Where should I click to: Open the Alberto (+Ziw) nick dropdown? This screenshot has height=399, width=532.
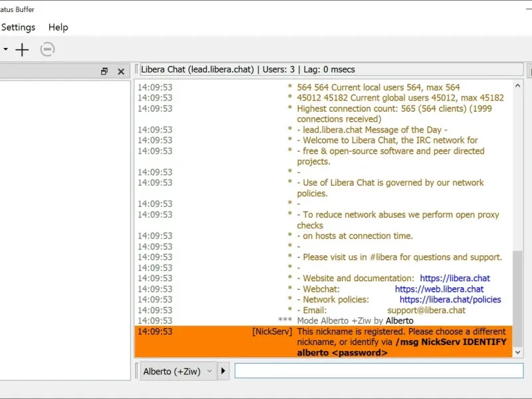coord(178,371)
